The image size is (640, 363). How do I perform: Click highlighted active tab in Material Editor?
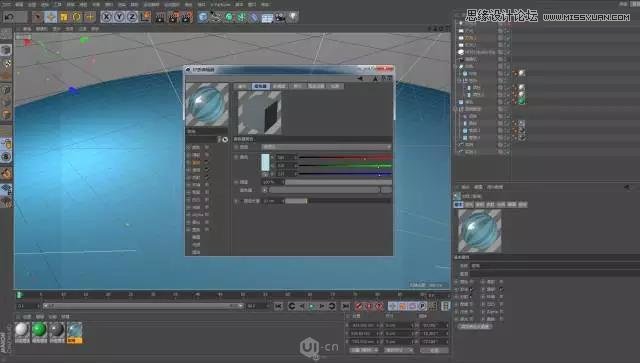point(260,86)
